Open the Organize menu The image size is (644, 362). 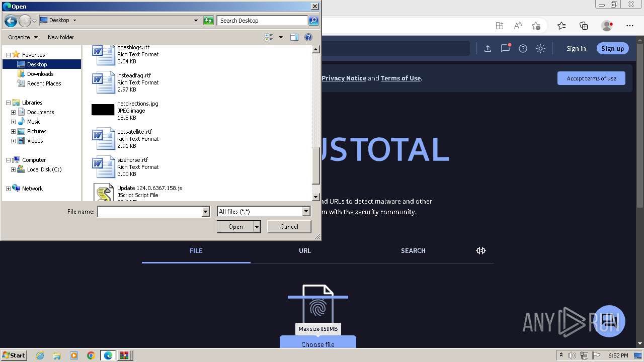(23, 37)
